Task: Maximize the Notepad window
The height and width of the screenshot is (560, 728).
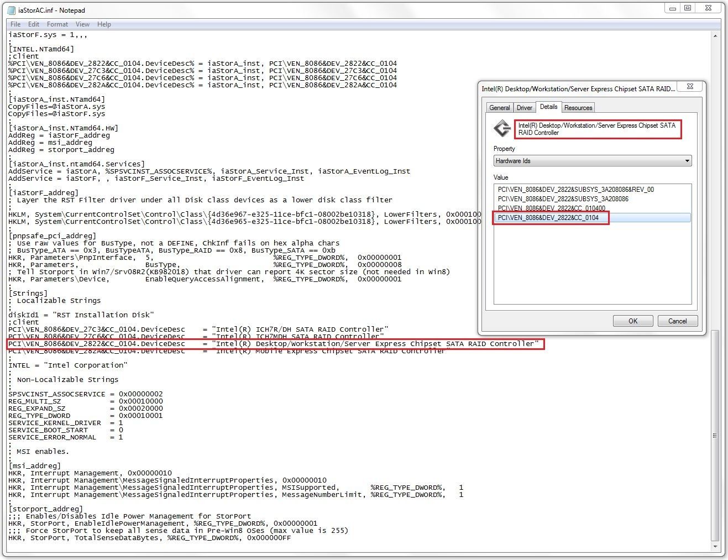Action: [687, 8]
